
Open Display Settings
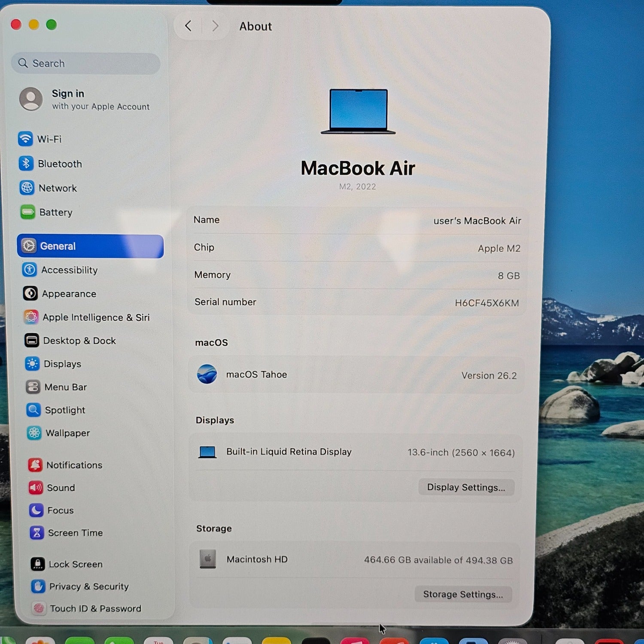[x=466, y=487]
